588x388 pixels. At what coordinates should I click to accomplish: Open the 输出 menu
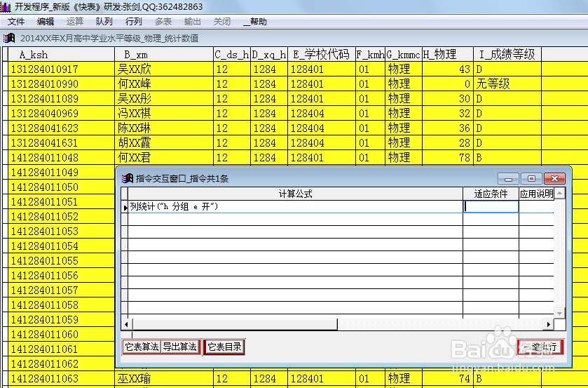pyautogui.click(x=192, y=22)
